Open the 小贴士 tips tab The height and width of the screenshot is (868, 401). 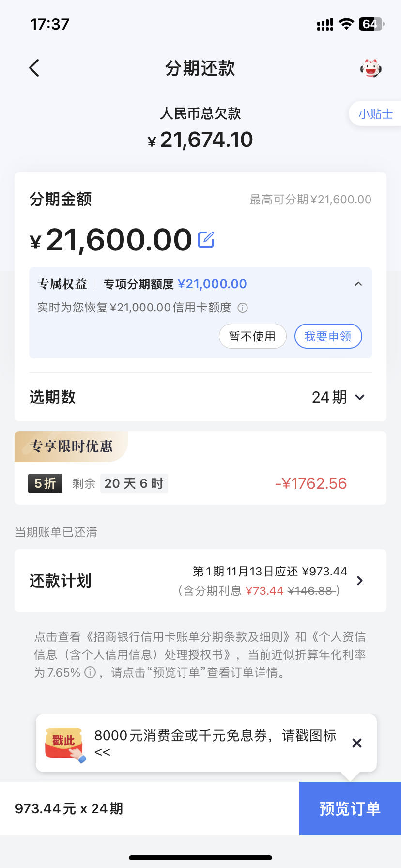pyautogui.click(x=375, y=114)
